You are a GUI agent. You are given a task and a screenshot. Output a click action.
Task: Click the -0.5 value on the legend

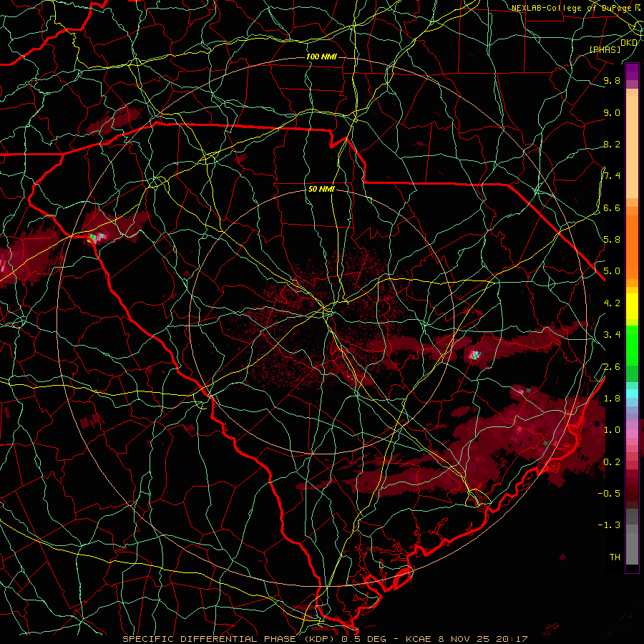point(609,493)
